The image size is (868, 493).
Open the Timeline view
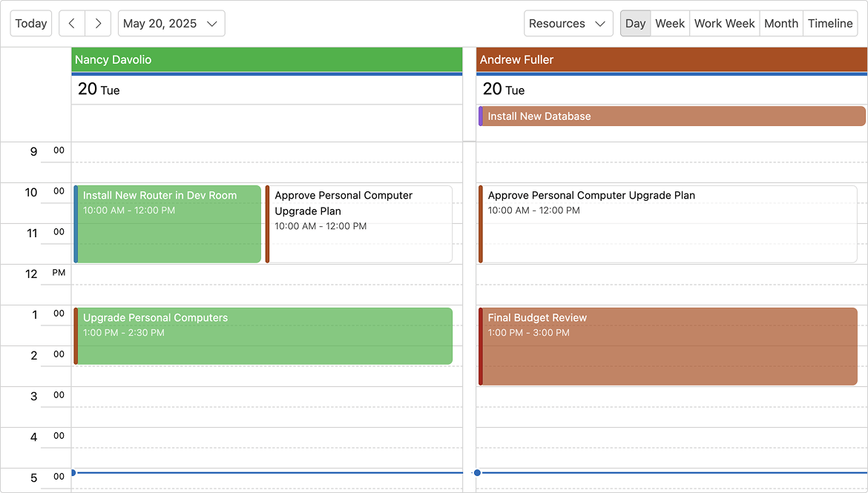click(830, 23)
